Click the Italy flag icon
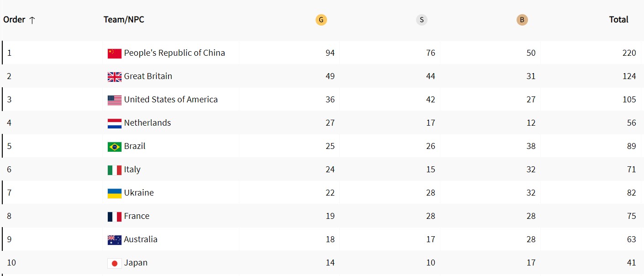The image size is (644, 276). [115, 170]
